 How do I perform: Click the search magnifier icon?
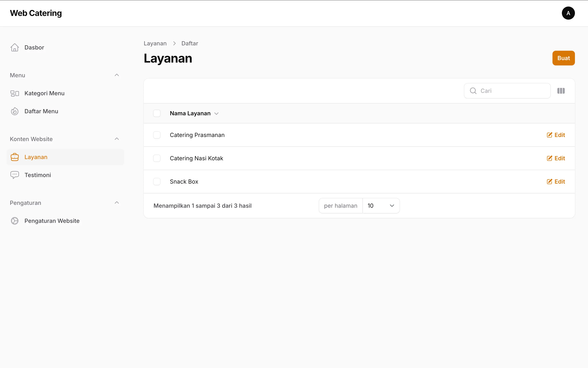point(473,91)
